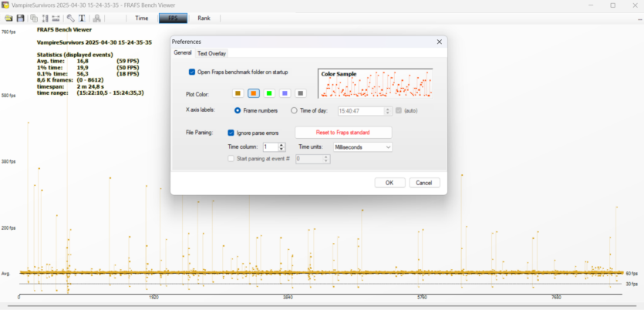This screenshot has height=310, width=644.
Task: Switch chart to Time view
Action: 142,18
